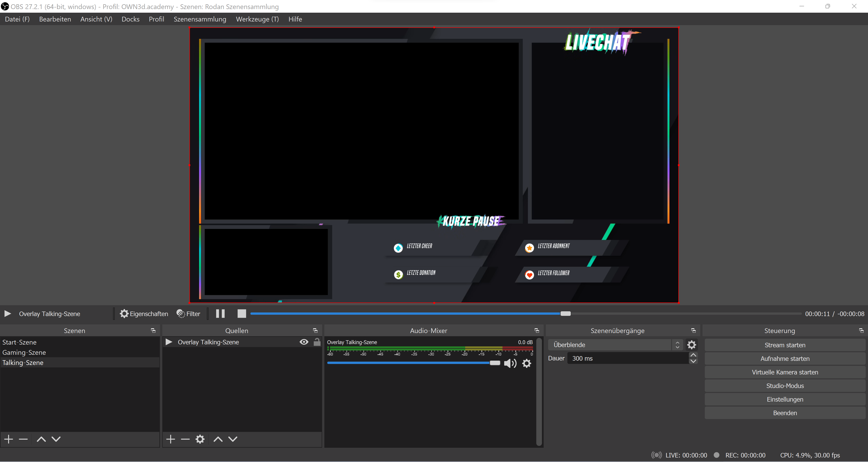Open the Werkzeuge (T) menu
This screenshot has height=462, width=868.
pos(257,19)
